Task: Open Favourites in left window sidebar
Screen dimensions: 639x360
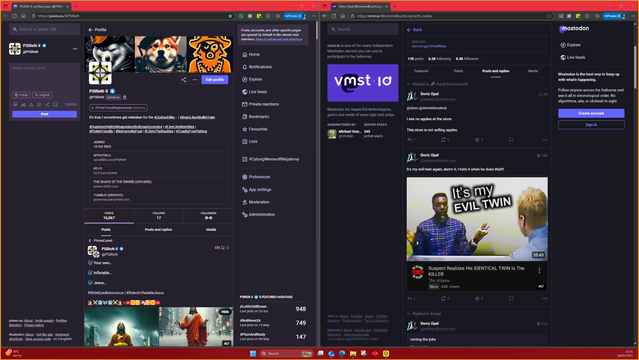Action: (255, 129)
